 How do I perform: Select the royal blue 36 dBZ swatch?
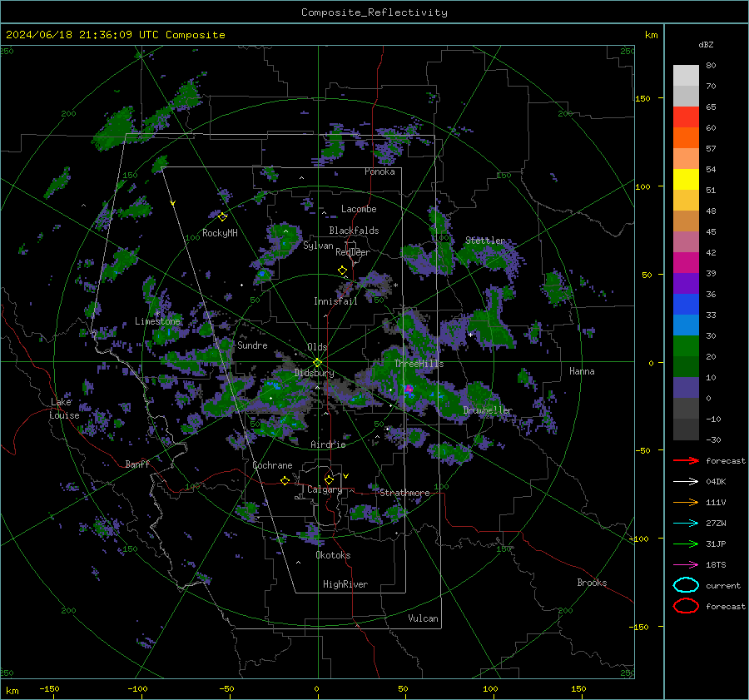[x=686, y=305]
